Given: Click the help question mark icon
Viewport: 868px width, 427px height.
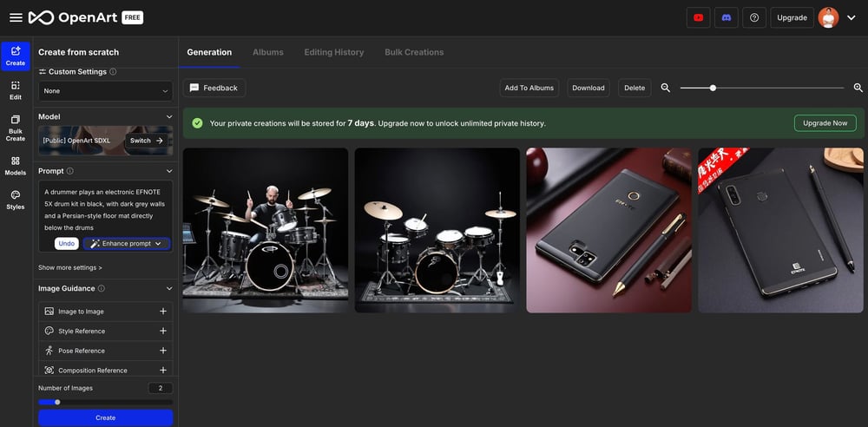Looking at the screenshot, I should pyautogui.click(x=754, y=17).
